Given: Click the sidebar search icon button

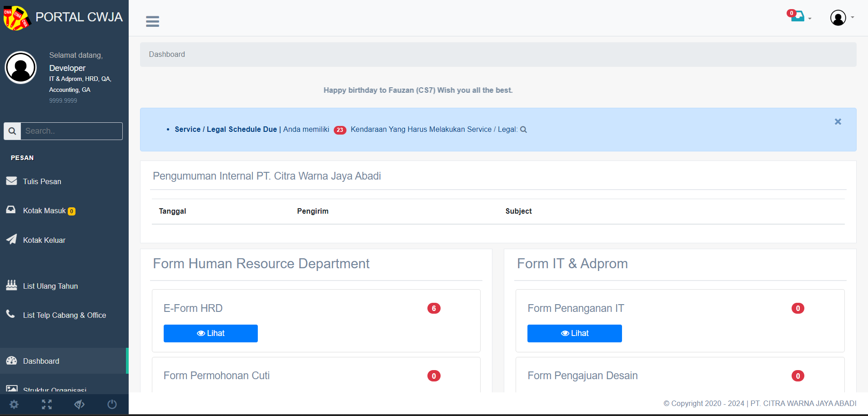Looking at the screenshot, I should coord(12,131).
